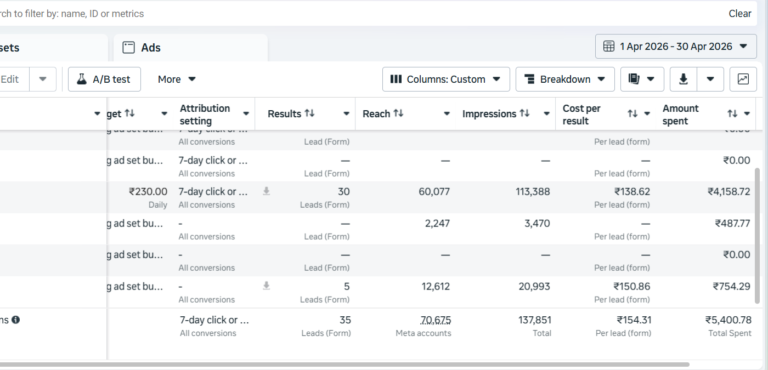Open the Edit button's dropdown arrow
Image resolution: width=768 pixels, height=370 pixels.
coord(43,79)
